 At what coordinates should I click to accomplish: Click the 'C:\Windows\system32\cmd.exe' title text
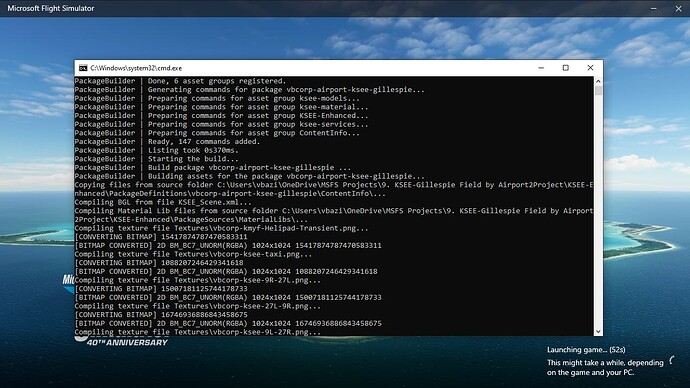click(x=136, y=68)
